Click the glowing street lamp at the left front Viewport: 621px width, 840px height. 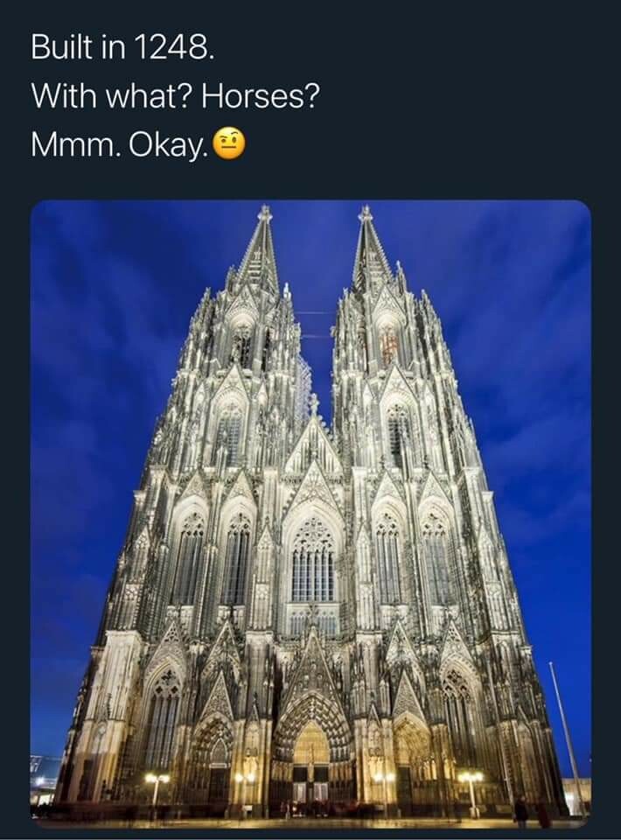(157, 779)
